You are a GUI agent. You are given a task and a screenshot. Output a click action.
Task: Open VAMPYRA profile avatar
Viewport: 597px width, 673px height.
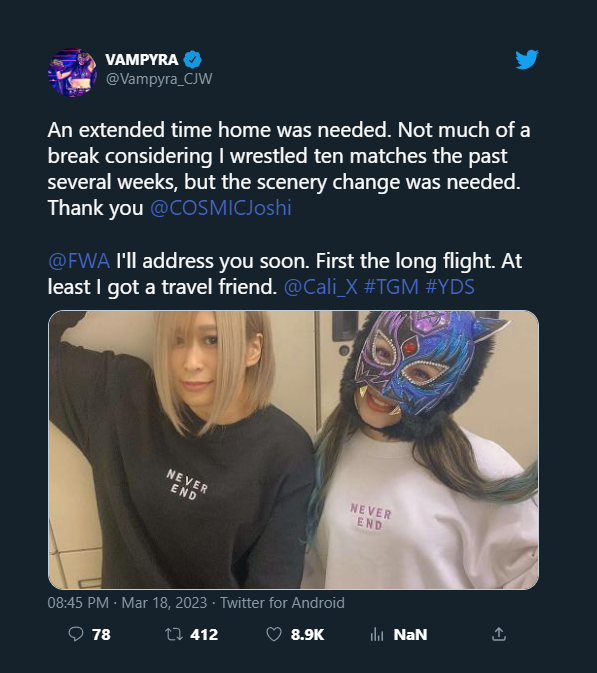point(72,73)
